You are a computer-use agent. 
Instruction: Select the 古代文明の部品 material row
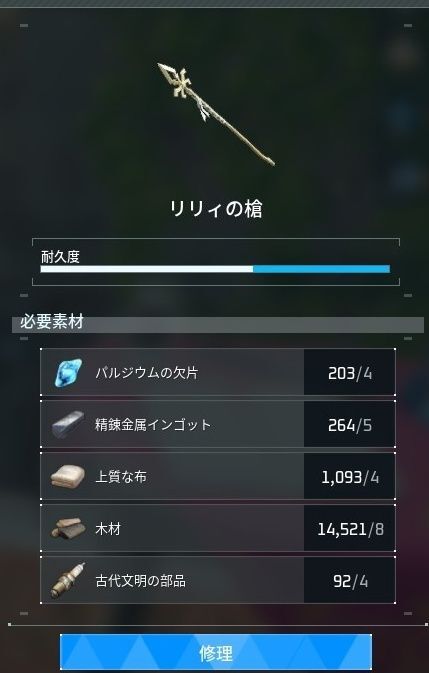pyautogui.click(x=218, y=581)
